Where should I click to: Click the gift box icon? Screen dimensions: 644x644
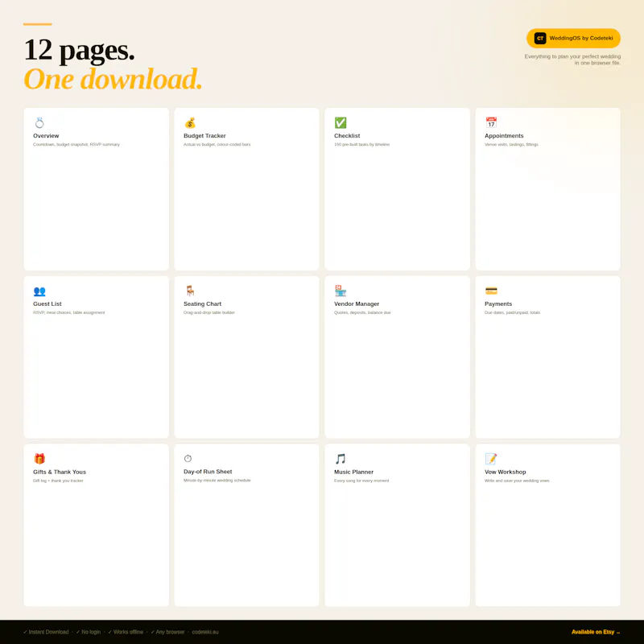(39, 459)
